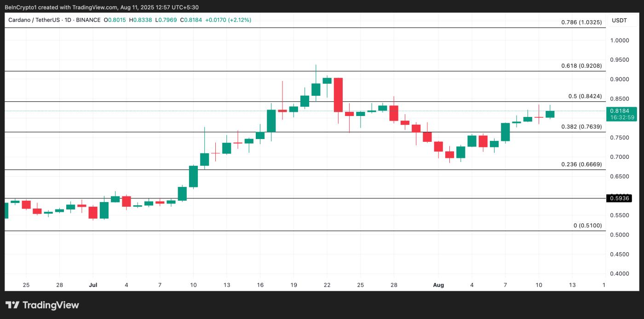The image size is (644, 319).
Task: Click the 0.9500 value on the price scale
Action: (619, 60)
